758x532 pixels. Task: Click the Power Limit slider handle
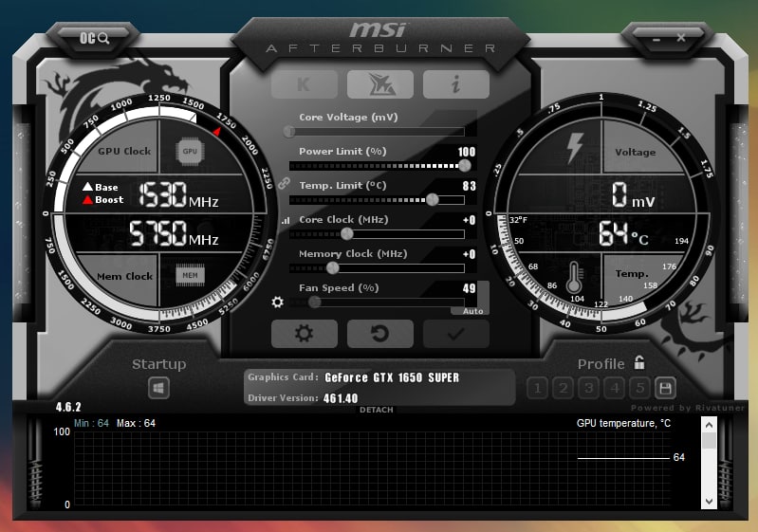tap(465, 166)
